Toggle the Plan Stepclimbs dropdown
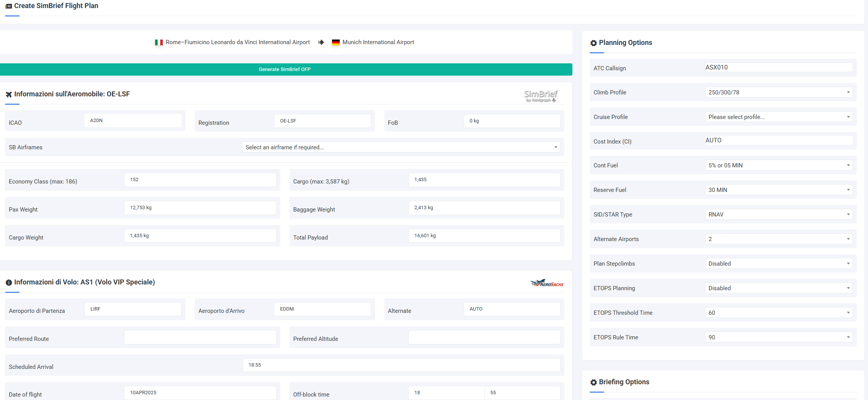Screen dimensions: 868x400 click(x=779, y=264)
